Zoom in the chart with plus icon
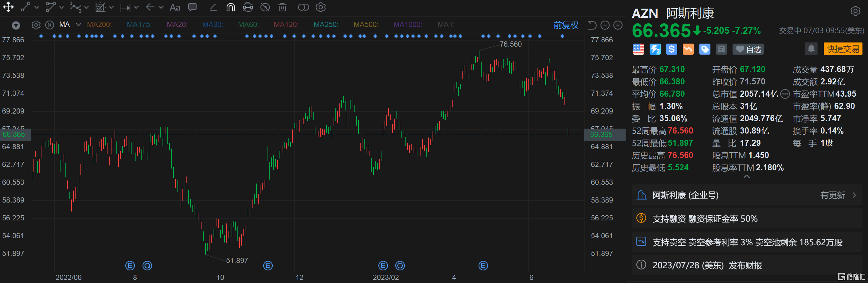The width and height of the screenshot is (868, 283). tap(618, 25)
